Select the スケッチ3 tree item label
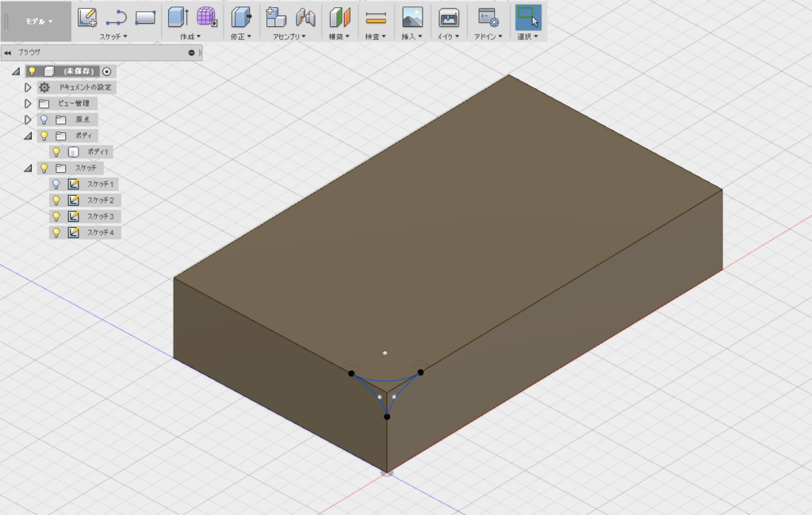 point(101,216)
